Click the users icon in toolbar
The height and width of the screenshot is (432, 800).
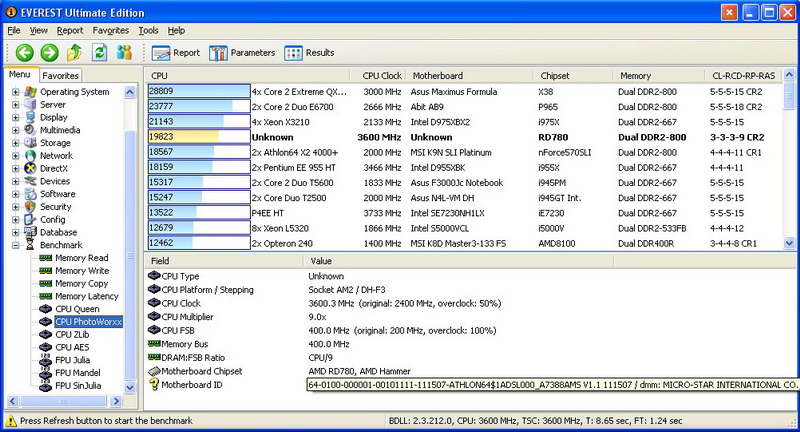(124, 52)
